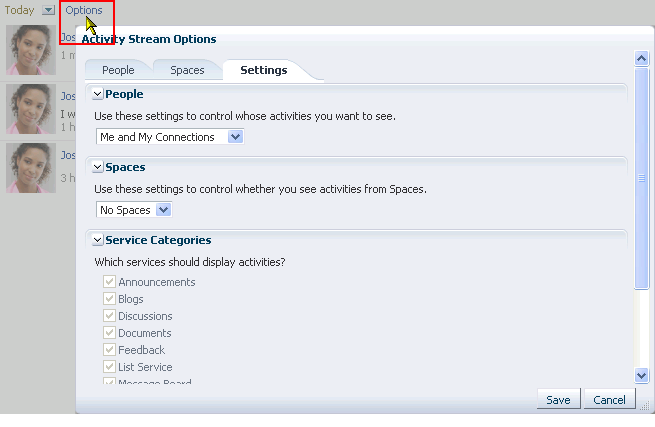Uncheck the Blogs checkbox

click(109, 299)
